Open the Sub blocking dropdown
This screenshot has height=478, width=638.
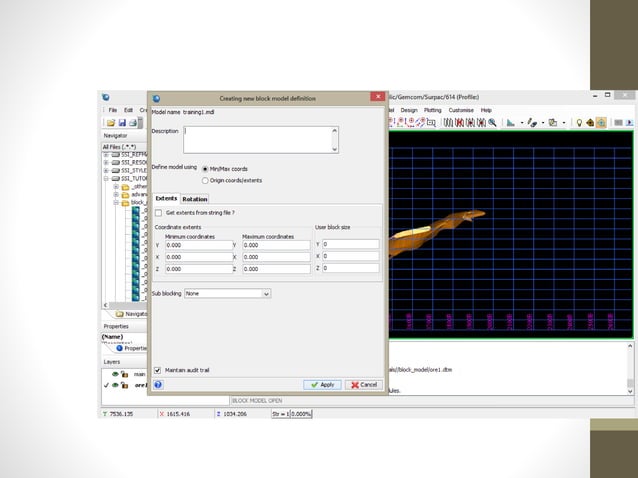pyautogui.click(x=266, y=294)
